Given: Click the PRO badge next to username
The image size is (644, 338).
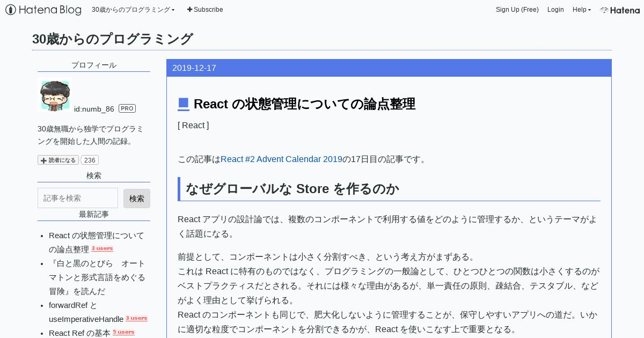Looking at the screenshot, I should click(x=127, y=108).
